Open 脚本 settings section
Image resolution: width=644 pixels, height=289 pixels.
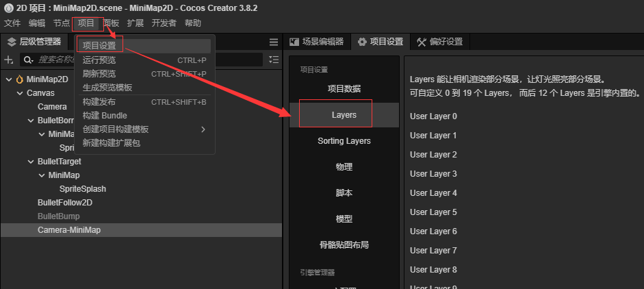(344, 193)
